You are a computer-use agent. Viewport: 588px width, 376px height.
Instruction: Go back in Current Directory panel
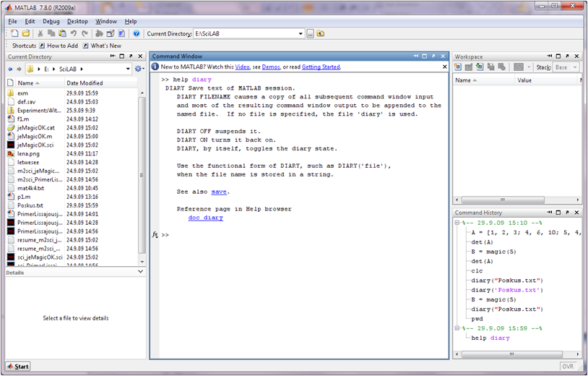[10, 69]
